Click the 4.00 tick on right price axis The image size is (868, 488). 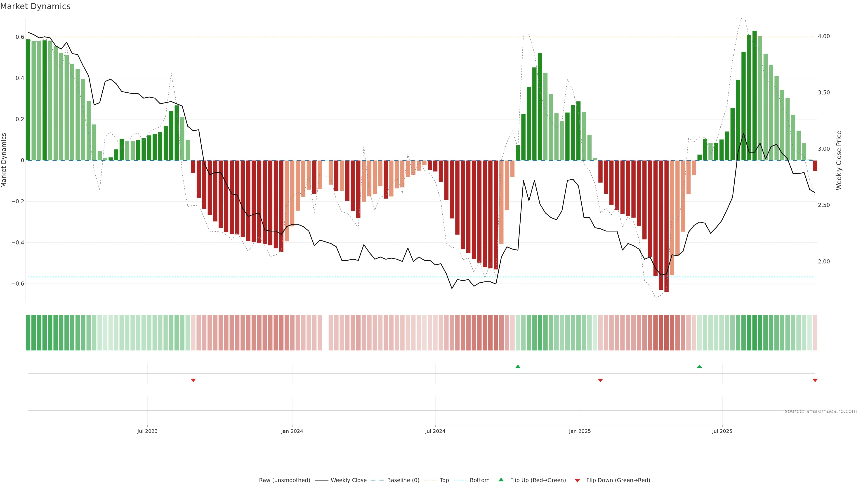click(823, 36)
